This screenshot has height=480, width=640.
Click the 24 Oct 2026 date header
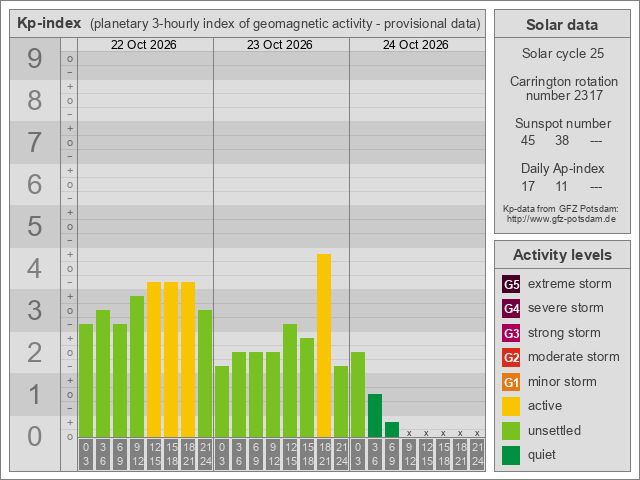[416, 44]
